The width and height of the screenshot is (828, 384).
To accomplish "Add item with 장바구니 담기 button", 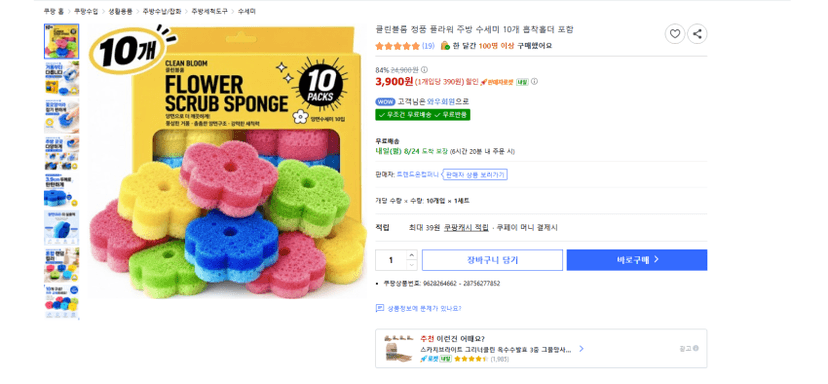I will coord(492,260).
